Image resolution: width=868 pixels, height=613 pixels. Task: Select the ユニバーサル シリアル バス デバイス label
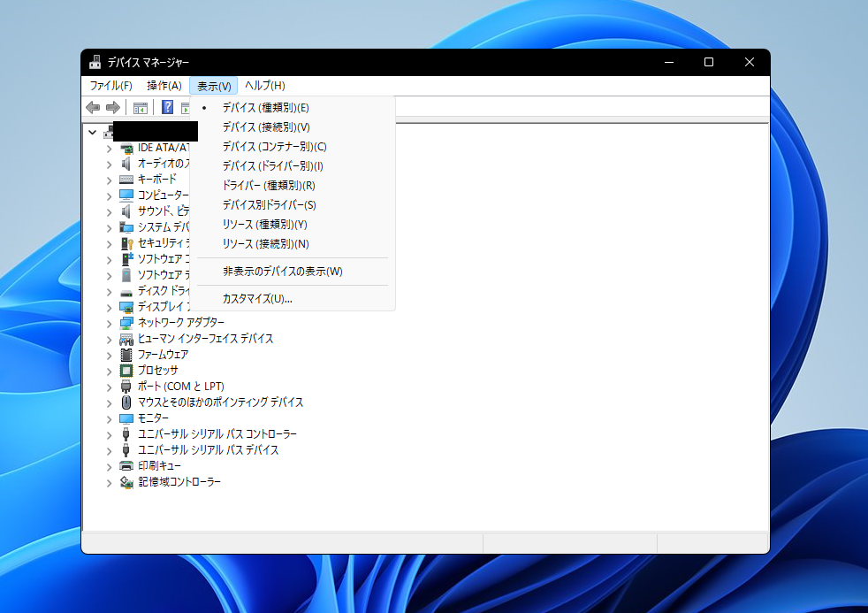208,450
